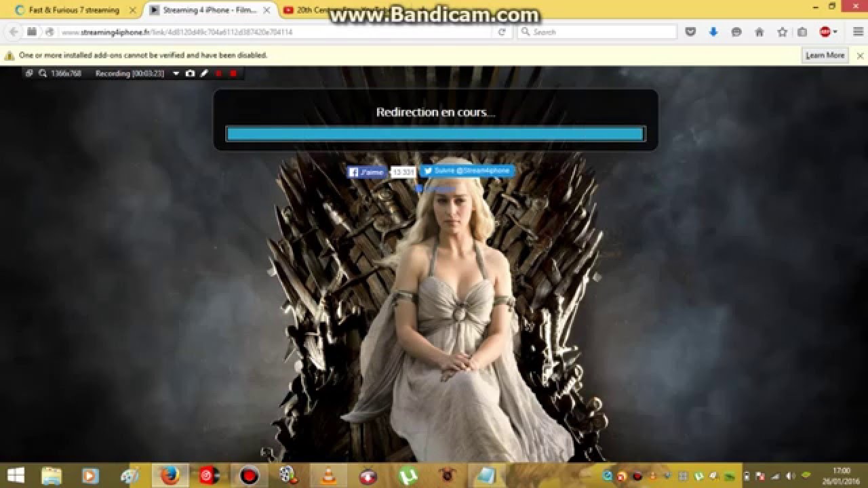Pause the Bandicam recording
Screen dimensions: 868x488
coord(218,73)
